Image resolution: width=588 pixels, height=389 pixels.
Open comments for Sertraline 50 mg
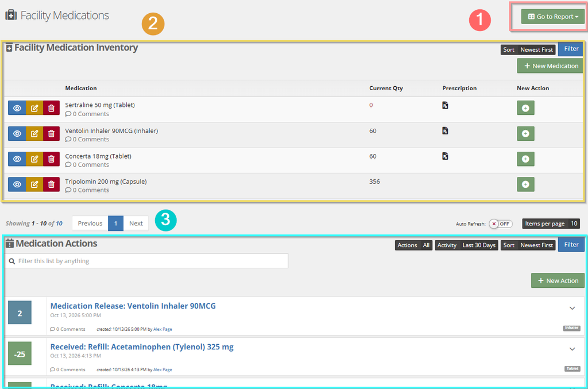(x=87, y=114)
